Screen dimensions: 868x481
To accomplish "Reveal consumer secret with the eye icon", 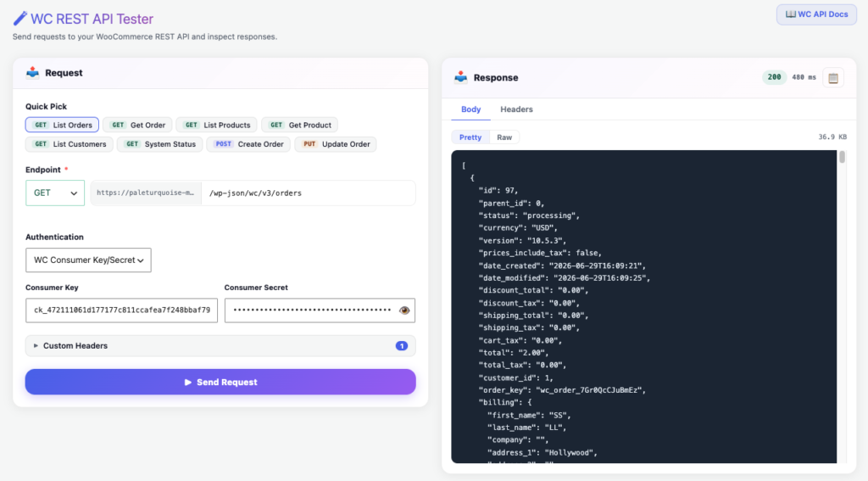I will [x=404, y=310].
